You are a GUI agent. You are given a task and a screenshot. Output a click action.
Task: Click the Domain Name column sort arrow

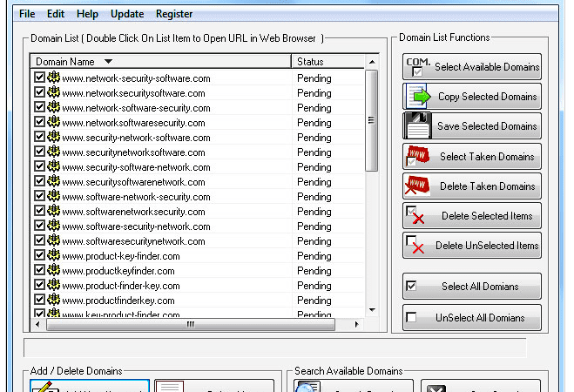click(x=108, y=62)
